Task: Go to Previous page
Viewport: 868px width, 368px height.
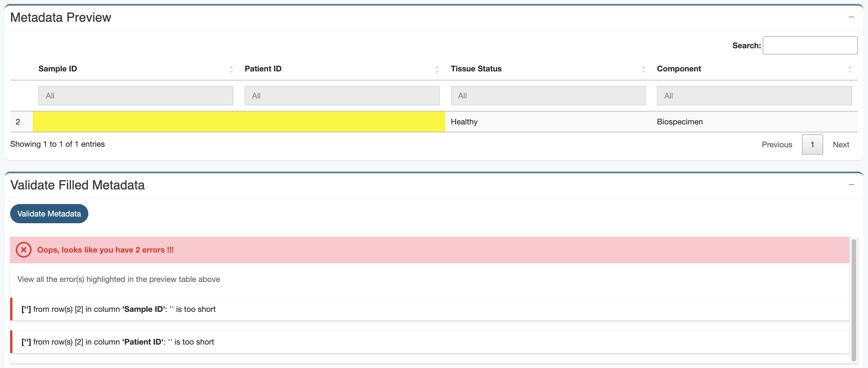Action: (x=777, y=144)
